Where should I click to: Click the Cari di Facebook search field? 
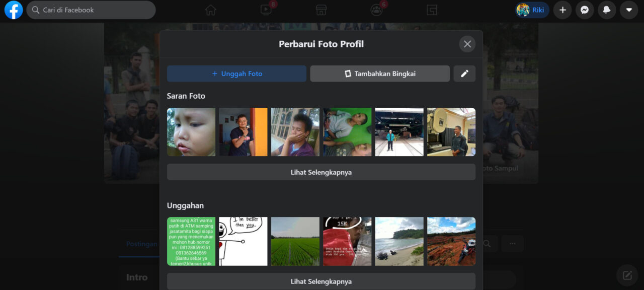tap(91, 10)
